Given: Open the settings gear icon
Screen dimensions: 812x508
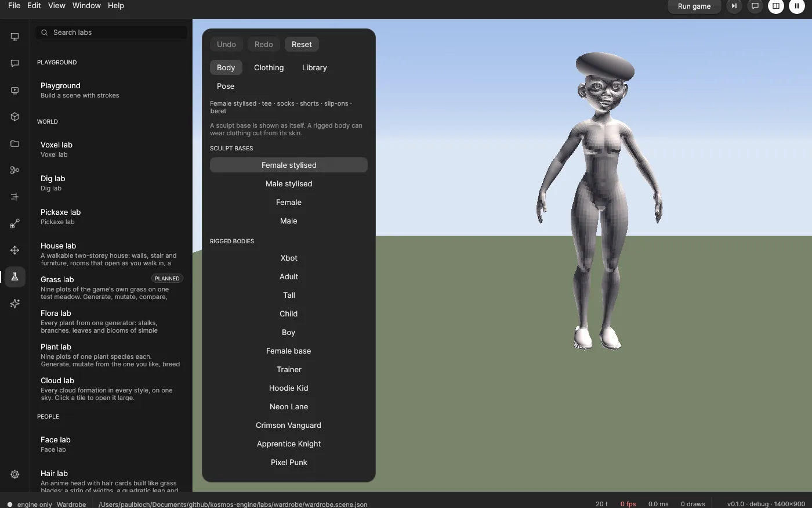Looking at the screenshot, I should (x=15, y=474).
